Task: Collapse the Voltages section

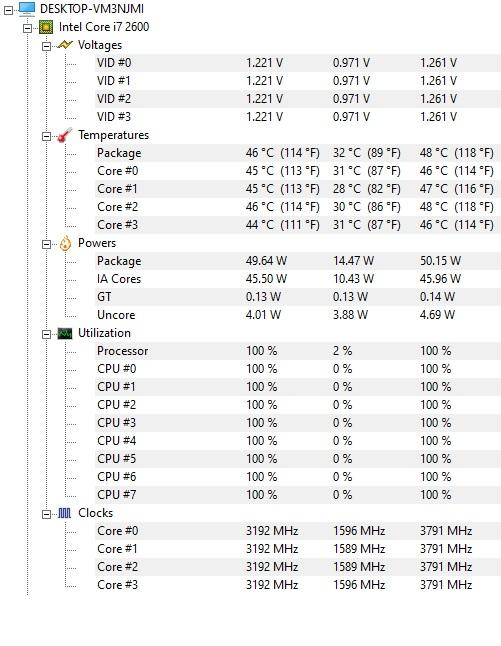Action: [x=47, y=46]
